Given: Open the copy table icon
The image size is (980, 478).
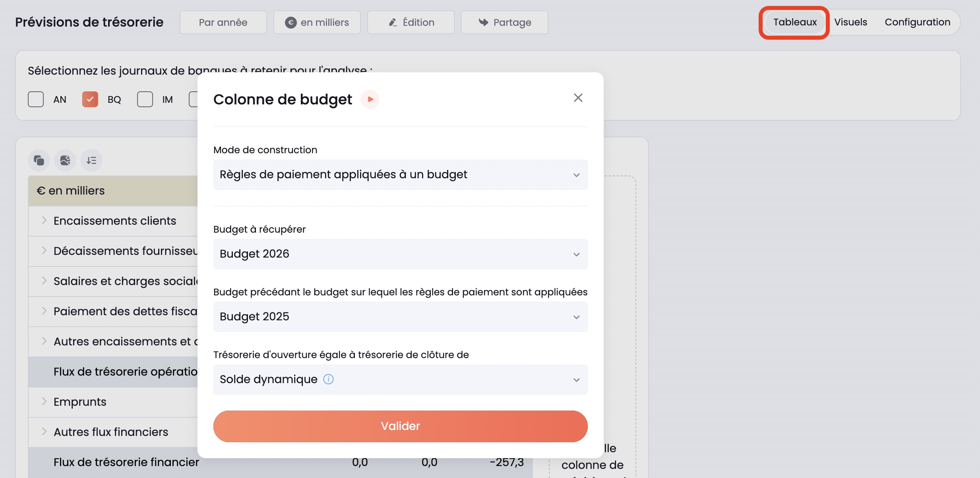Looking at the screenshot, I should tap(39, 160).
